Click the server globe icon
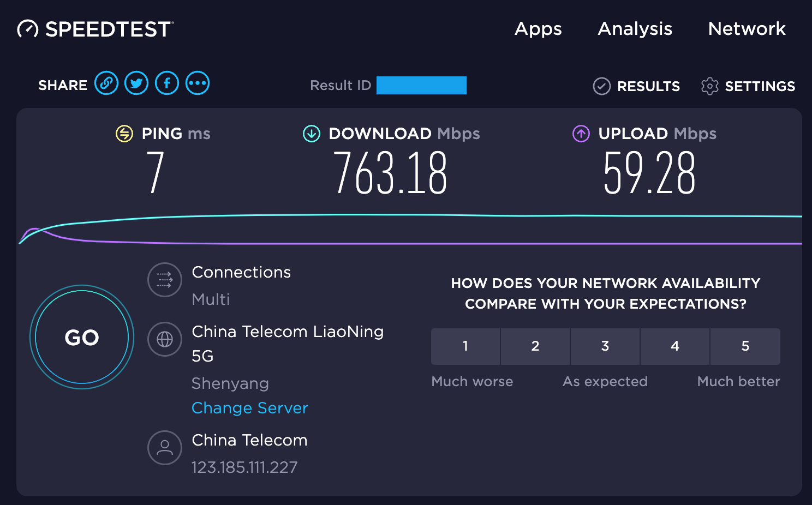Screen dimensions: 812x505 click(x=165, y=339)
